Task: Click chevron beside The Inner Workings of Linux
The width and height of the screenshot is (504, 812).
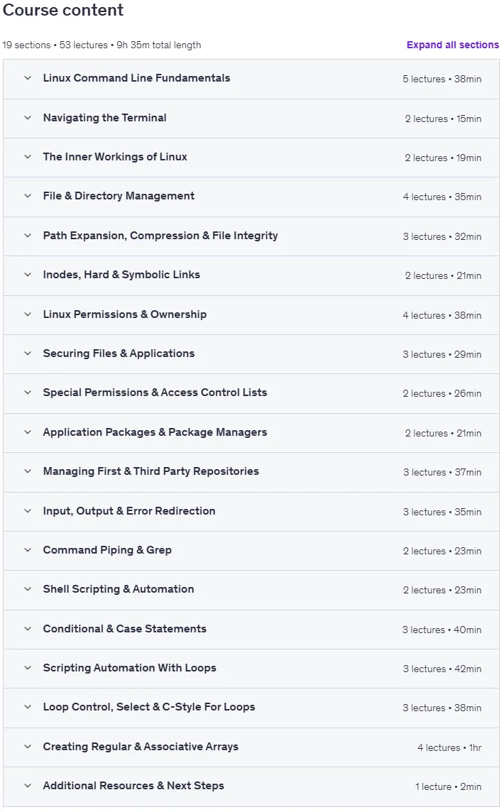Action: (28, 157)
